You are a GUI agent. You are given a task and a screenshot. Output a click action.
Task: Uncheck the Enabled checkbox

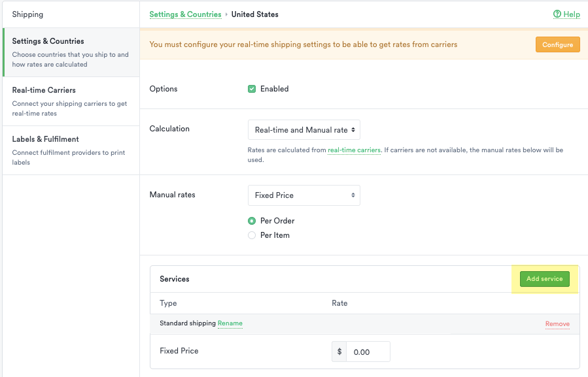[x=252, y=89]
